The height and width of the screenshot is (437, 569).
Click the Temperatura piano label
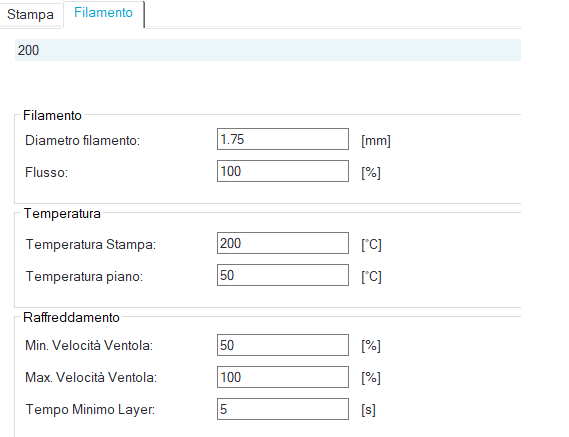click(84, 277)
